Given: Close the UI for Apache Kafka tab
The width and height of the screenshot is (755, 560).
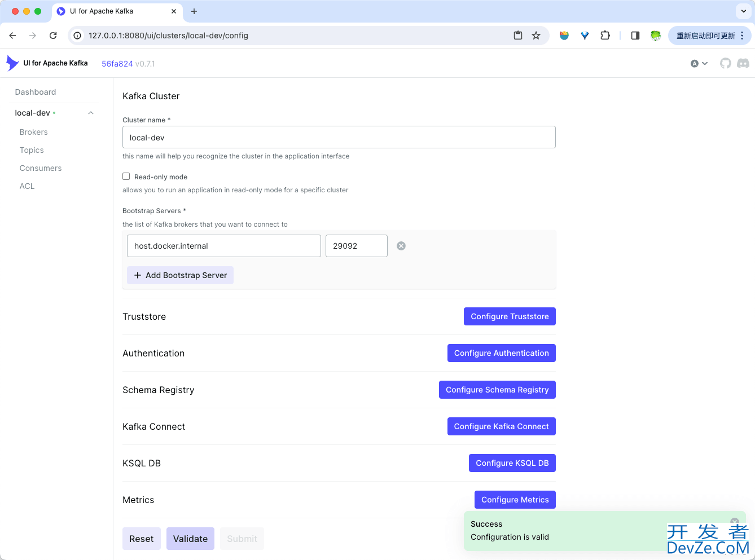Looking at the screenshot, I should pos(174,11).
